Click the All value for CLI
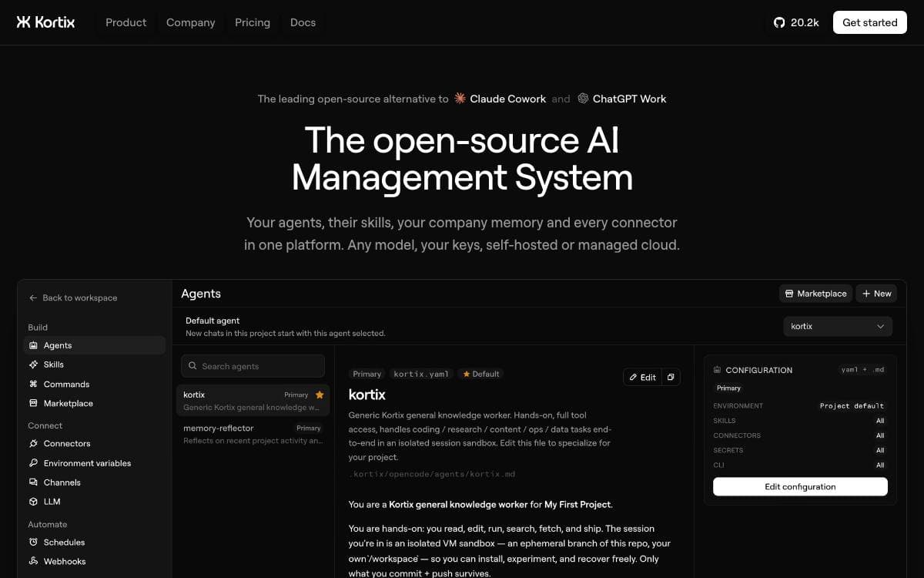The image size is (924, 578). pos(880,465)
